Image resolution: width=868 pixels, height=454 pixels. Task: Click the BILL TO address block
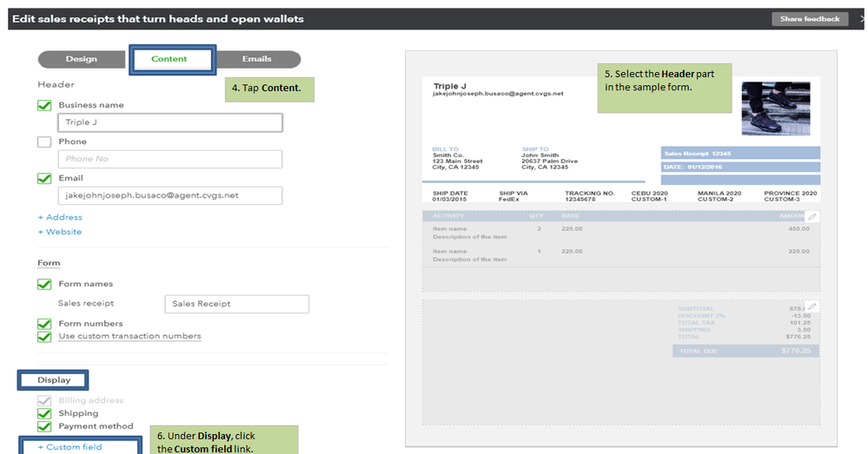coord(457,158)
